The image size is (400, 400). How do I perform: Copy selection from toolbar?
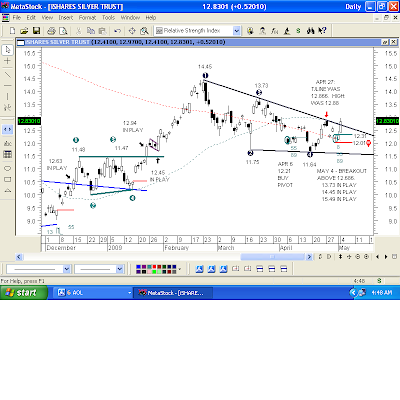[91, 31]
